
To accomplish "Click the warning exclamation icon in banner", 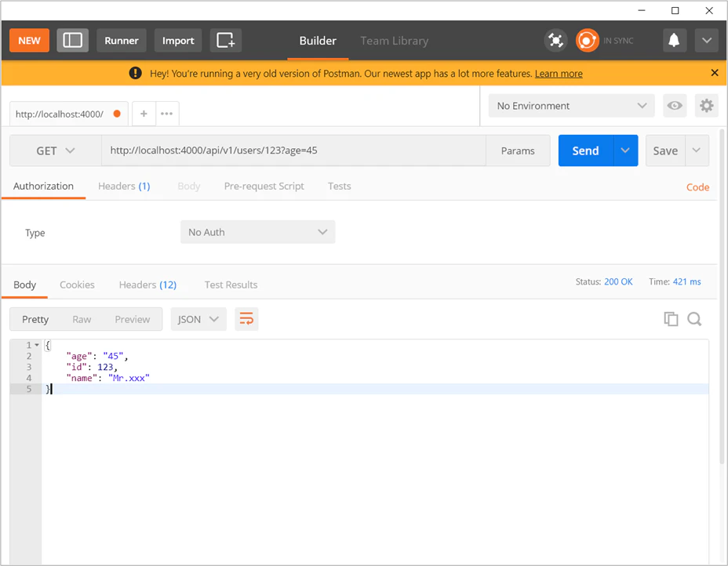I will 135,73.
